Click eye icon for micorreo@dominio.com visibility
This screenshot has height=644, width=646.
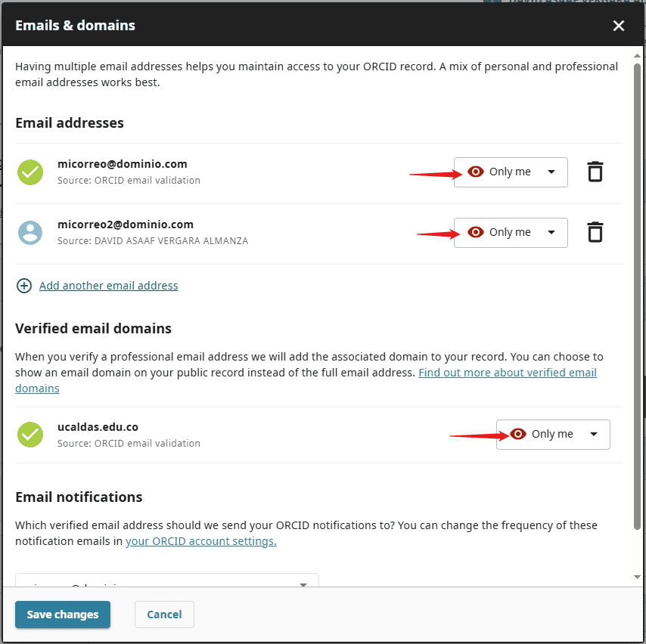[476, 172]
